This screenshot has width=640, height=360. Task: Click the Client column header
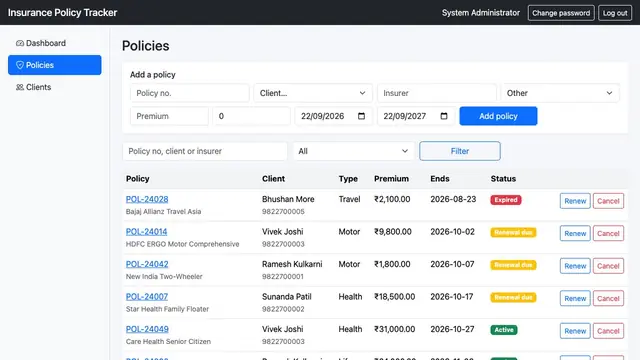click(273, 179)
